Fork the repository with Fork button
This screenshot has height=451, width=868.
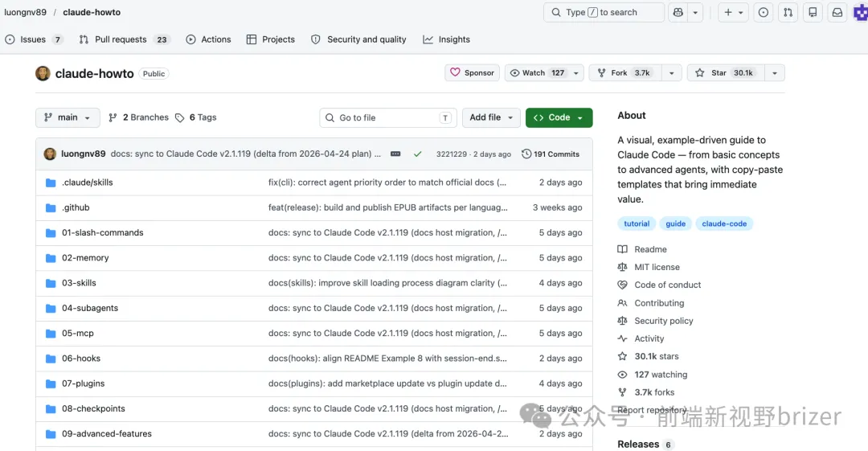(x=625, y=72)
